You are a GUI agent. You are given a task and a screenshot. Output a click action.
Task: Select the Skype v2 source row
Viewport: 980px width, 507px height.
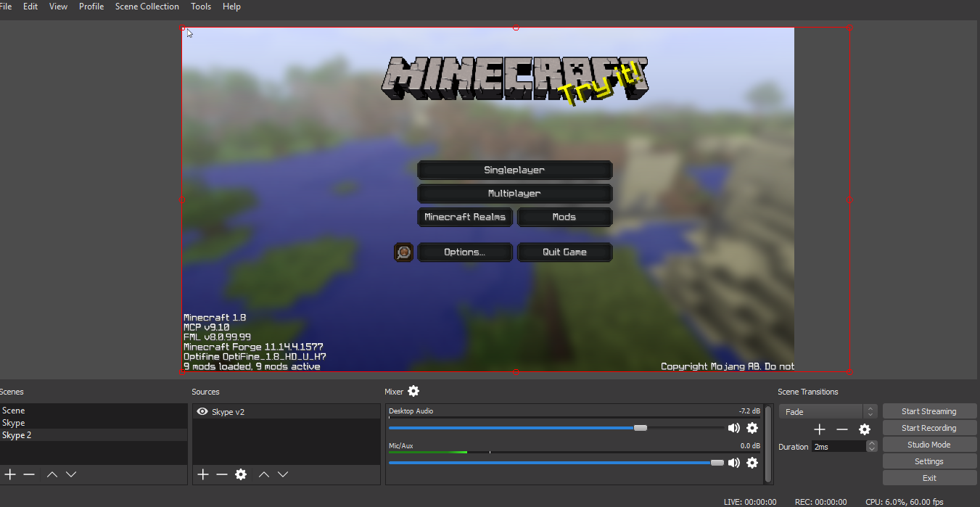tap(287, 411)
